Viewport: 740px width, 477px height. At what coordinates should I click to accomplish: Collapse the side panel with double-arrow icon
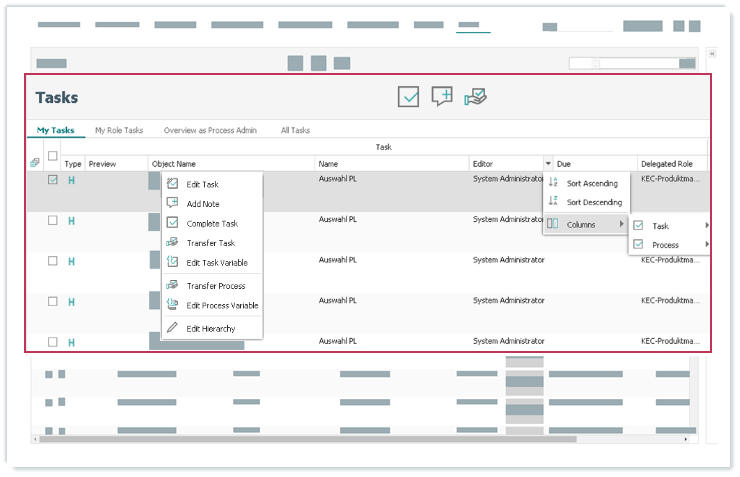click(712, 54)
